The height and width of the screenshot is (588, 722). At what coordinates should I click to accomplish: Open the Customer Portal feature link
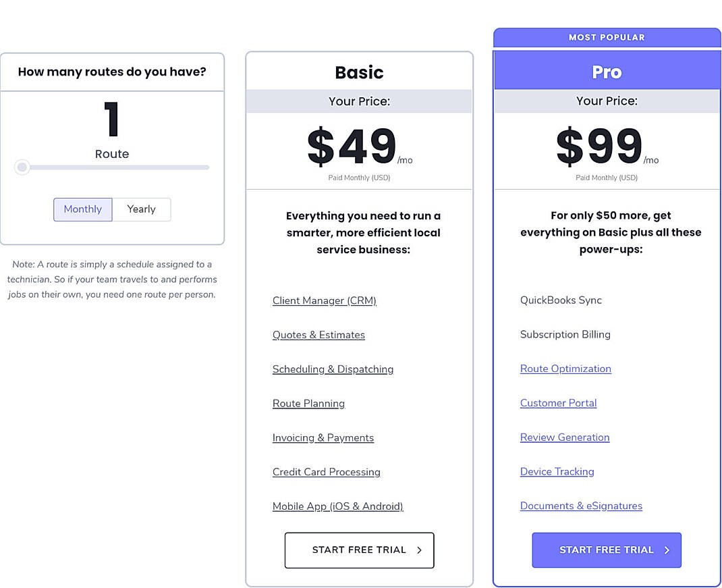pos(558,403)
